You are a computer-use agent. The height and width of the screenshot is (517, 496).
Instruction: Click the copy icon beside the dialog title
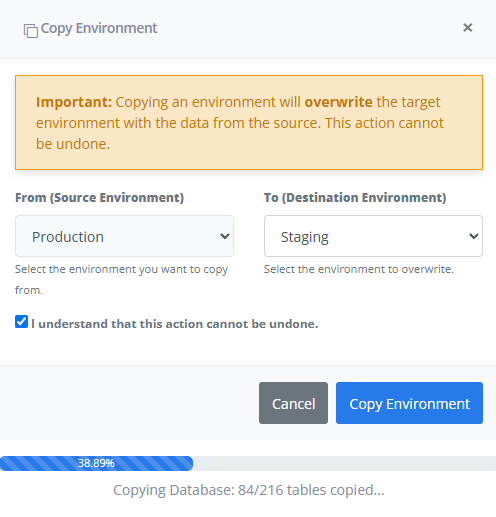click(x=31, y=31)
